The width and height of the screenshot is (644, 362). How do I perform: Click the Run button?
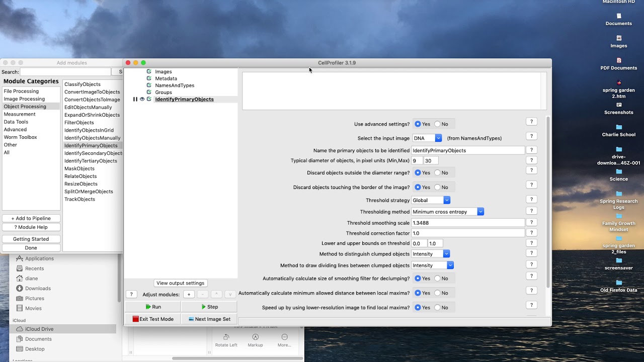(153, 307)
